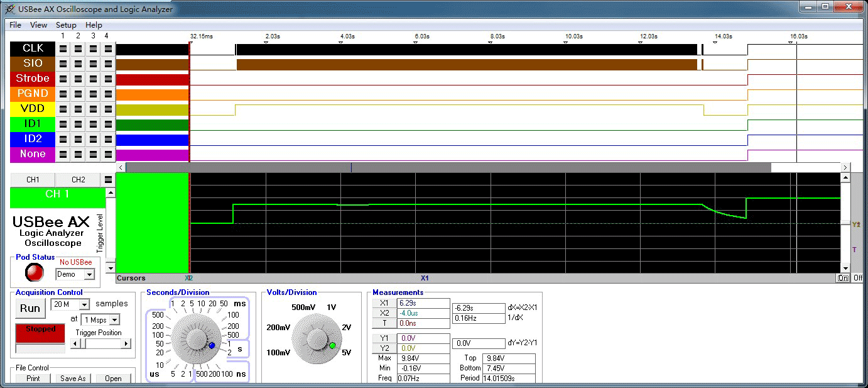Toggle Strobe trigger setting in column 4
The height and width of the screenshot is (388, 868).
(x=107, y=79)
